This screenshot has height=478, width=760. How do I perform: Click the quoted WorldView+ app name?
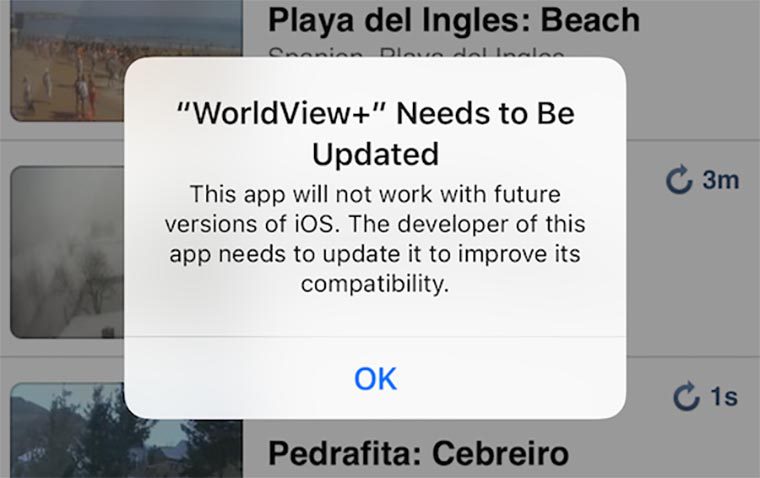tap(281, 113)
